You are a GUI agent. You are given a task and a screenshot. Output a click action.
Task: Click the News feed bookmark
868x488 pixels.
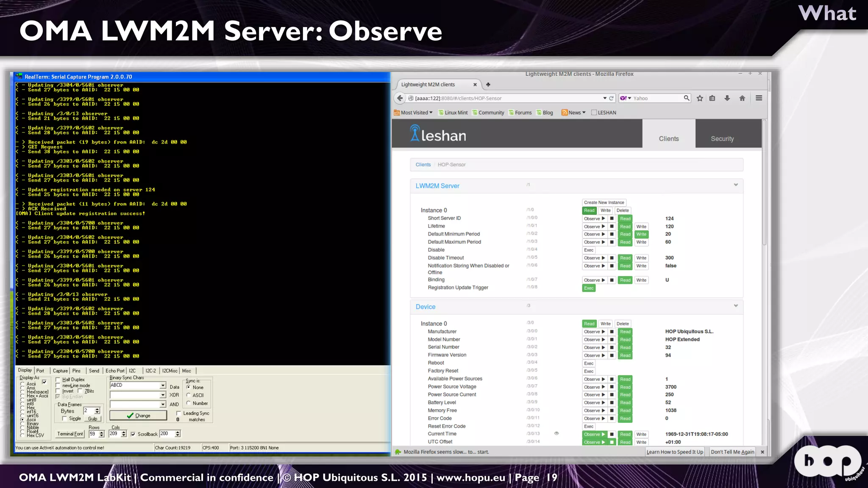[x=573, y=113]
